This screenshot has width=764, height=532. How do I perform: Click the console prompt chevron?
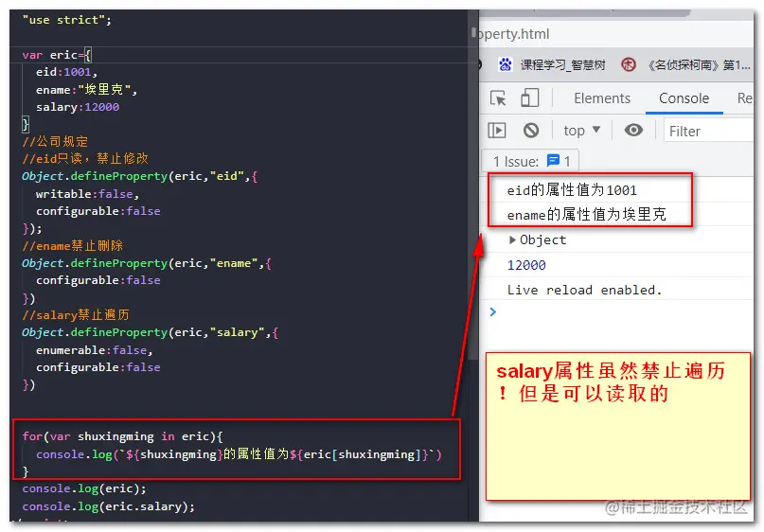tap(492, 311)
